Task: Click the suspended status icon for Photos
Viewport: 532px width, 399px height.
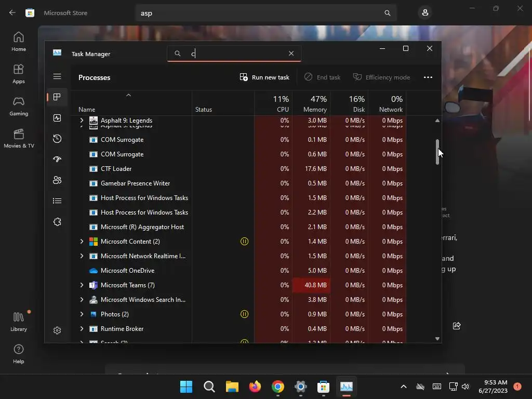Action: click(244, 314)
